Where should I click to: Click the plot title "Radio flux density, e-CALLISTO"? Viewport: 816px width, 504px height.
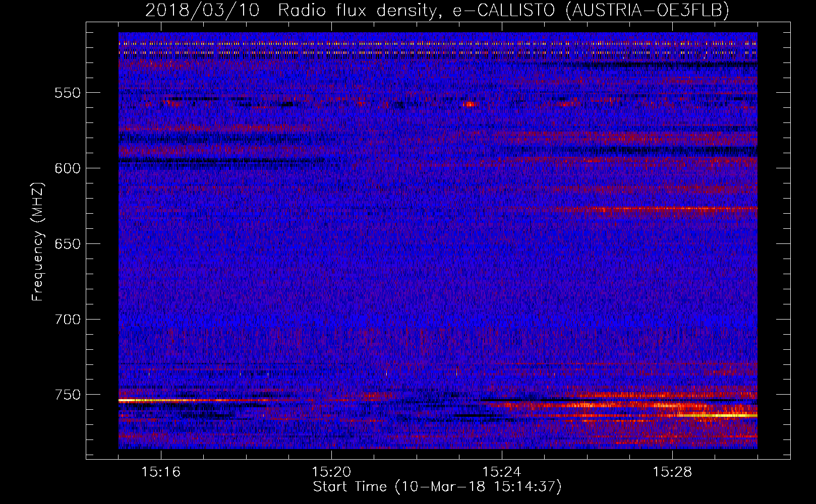point(416,10)
